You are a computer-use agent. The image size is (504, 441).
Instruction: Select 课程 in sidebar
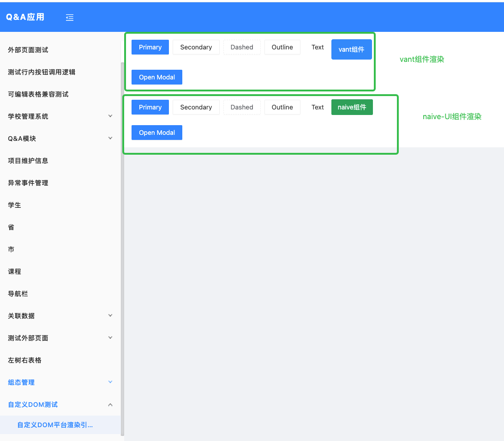pos(14,272)
